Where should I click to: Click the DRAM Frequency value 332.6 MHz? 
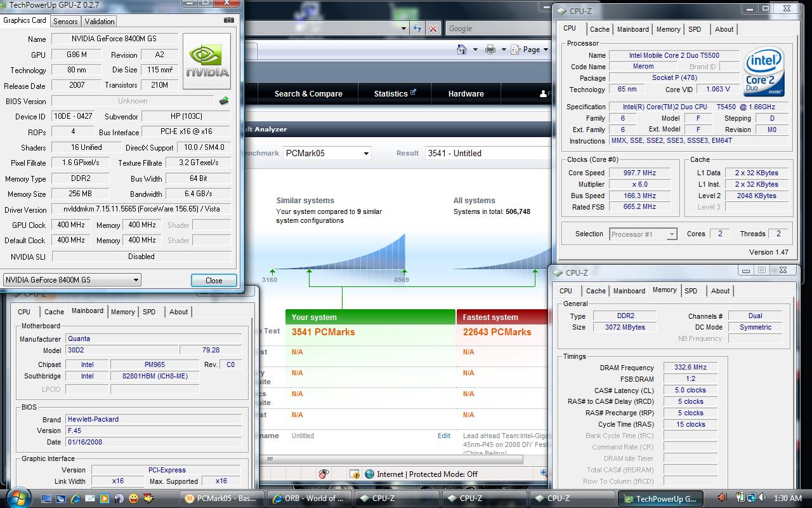coord(690,367)
